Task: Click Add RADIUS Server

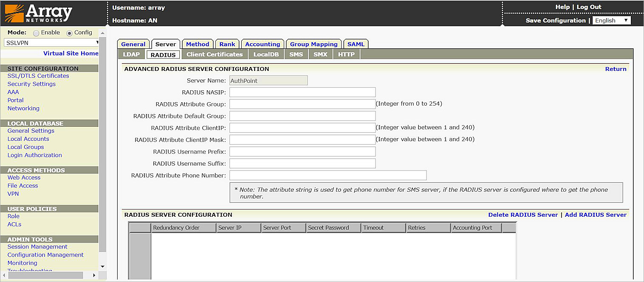Action: [x=595, y=215]
